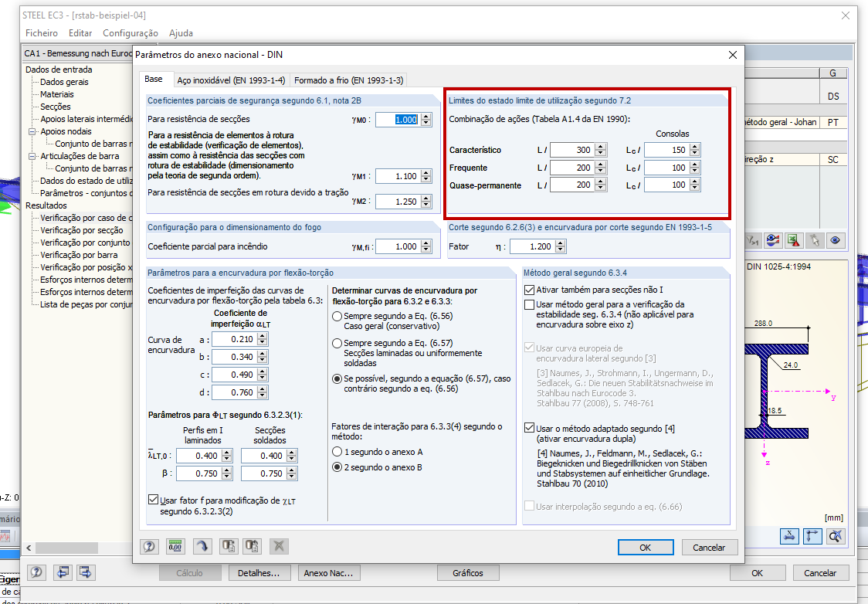Toggle the filter >1 icon
The image size is (868, 604).
753,240
